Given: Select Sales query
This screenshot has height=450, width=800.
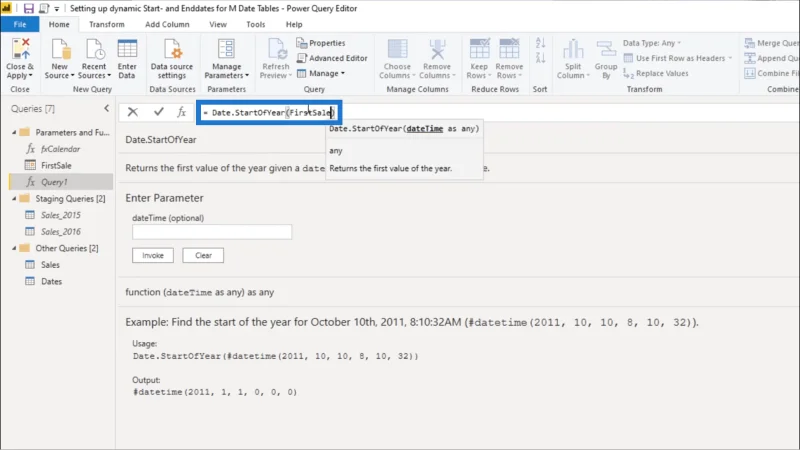Looking at the screenshot, I should 50,265.
